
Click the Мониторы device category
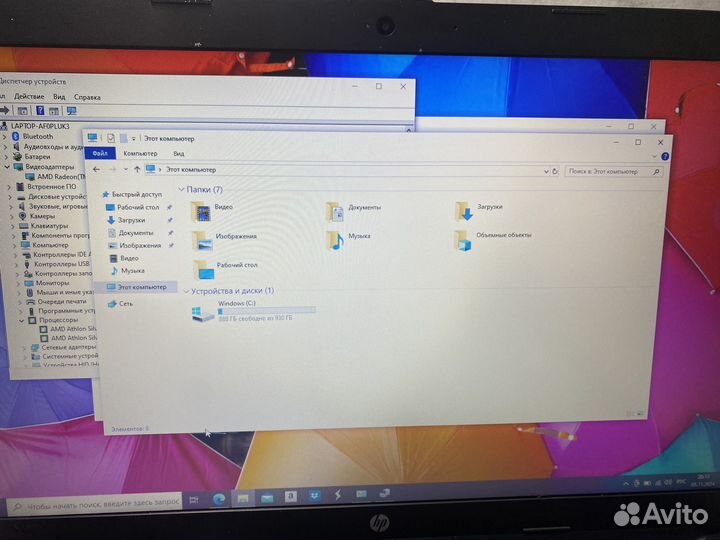(x=52, y=283)
